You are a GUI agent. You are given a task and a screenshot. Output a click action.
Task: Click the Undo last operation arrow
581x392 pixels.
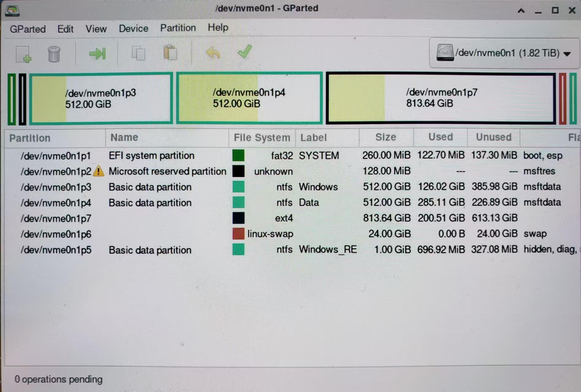point(213,53)
